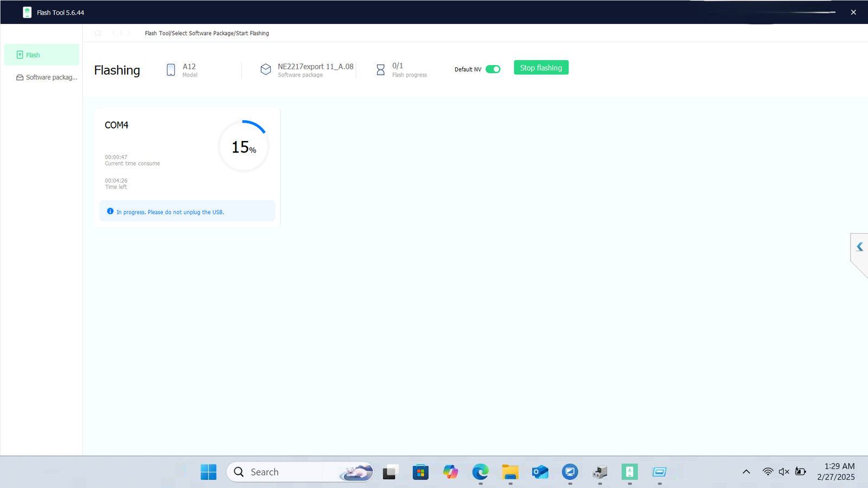This screenshot has height=488, width=868.
Task: Collapse the right side panel chevron
Action: (x=859, y=247)
